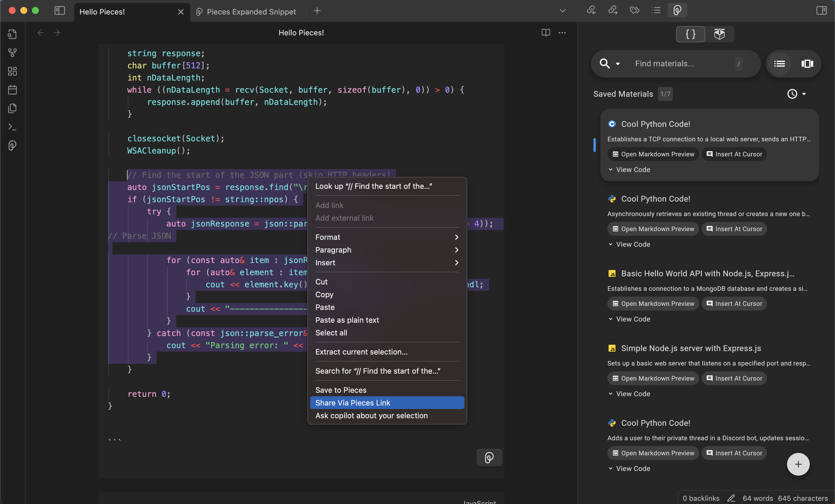Select the Pieces copilot cube view
Viewport: 835px width, 504px height.
click(719, 34)
